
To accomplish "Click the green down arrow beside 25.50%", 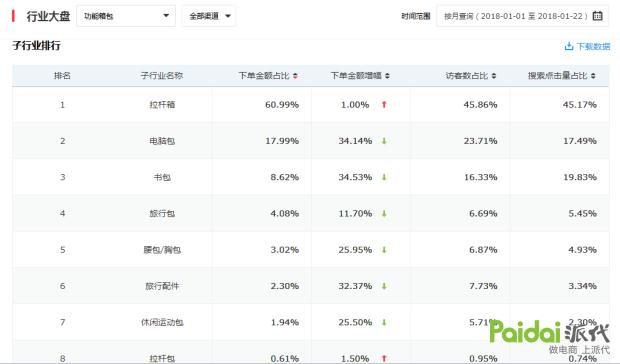I will (x=384, y=322).
